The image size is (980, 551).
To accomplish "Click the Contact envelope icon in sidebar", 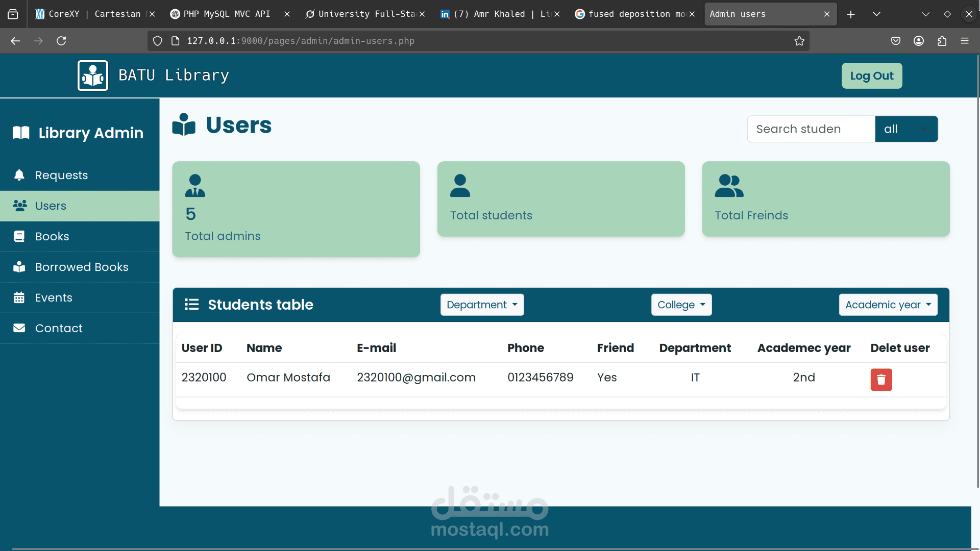I will pos(19,328).
